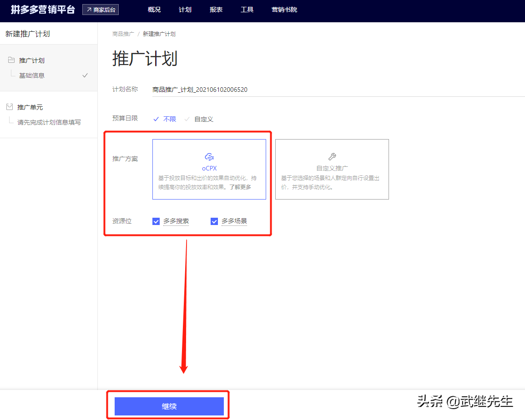This screenshot has height=420, width=525.
Task: Select the 自定义 budget option
Action: pyautogui.click(x=203, y=119)
